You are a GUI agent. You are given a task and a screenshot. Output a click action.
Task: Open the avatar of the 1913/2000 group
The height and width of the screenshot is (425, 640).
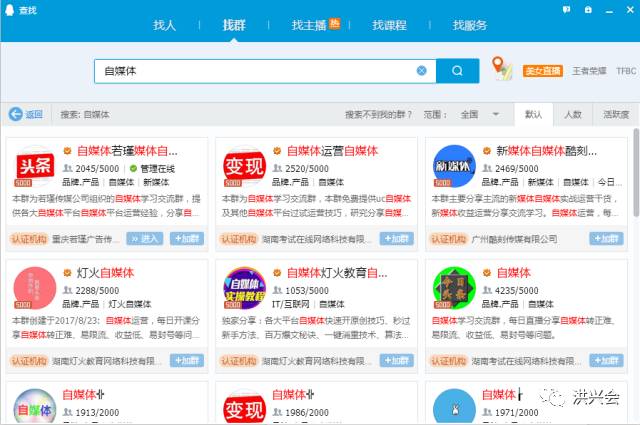tap(35, 407)
